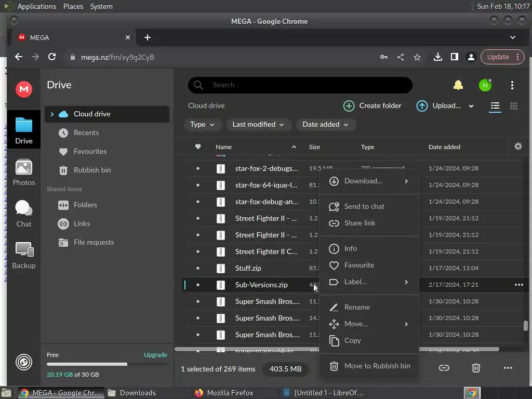Open the user avatar N menu
Image resolution: width=532 pixels, height=399 pixels.
click(x=485, y=85)
